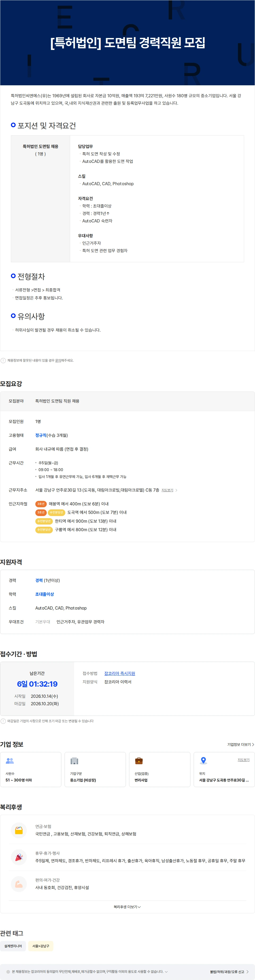Click the 시작일 2026.10.14(수) date
255x980 pixels.
point(44,696)
